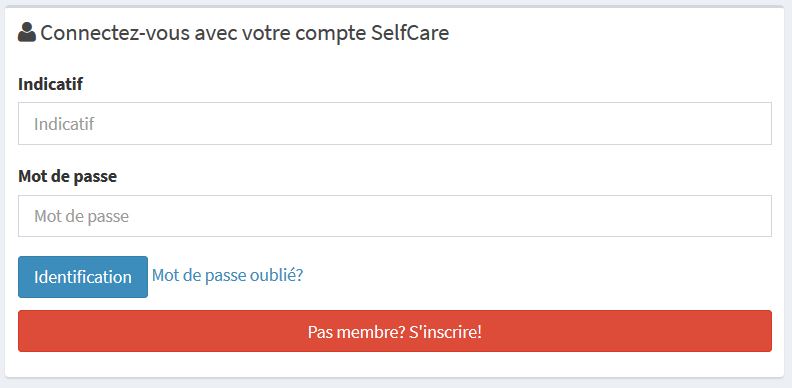Click the user silhouette icon in the header
Image resolution: width=792 pixels, height=388 pixels.
pos(27,32)
